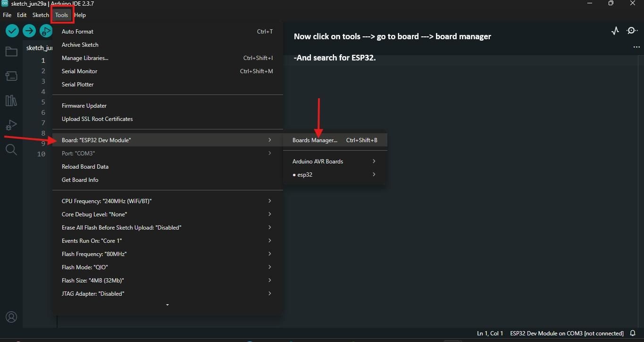The image size is (644, 342).
Task: Expand Core Debug Level submenu
Action: pos(167,214)
